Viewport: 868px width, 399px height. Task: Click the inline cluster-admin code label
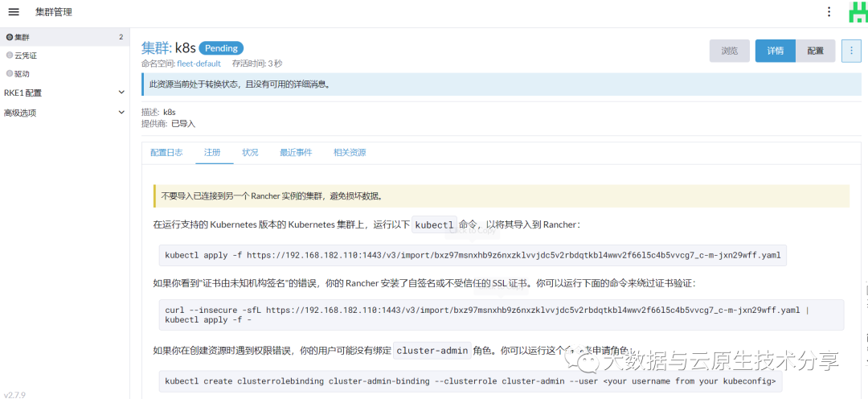tap(432, 351)
